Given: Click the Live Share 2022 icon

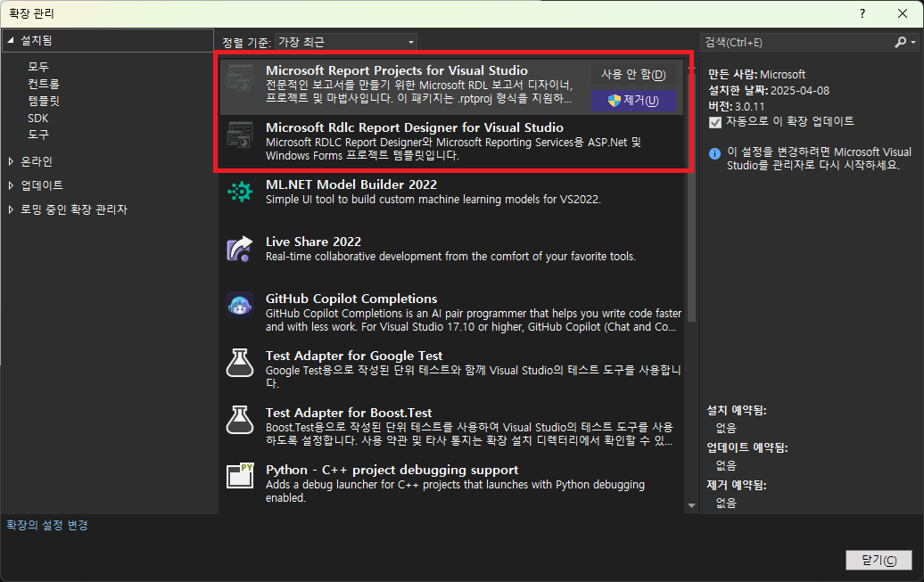Looking at the screenshot, I should 240,249.
